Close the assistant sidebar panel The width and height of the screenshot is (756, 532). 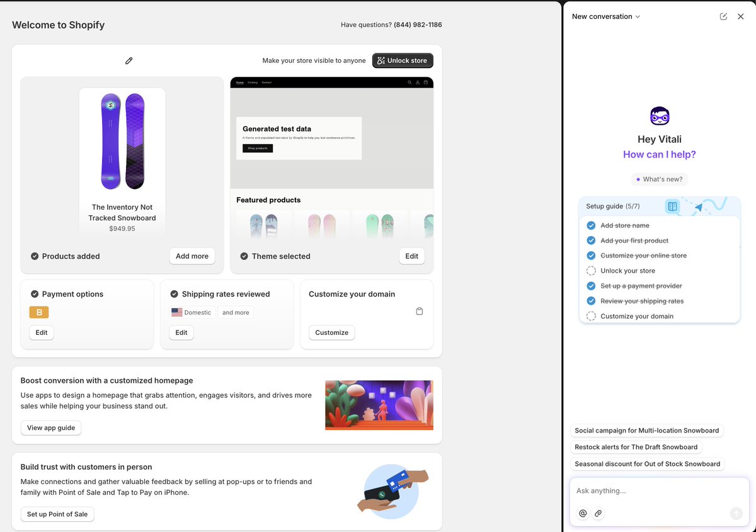741,16
